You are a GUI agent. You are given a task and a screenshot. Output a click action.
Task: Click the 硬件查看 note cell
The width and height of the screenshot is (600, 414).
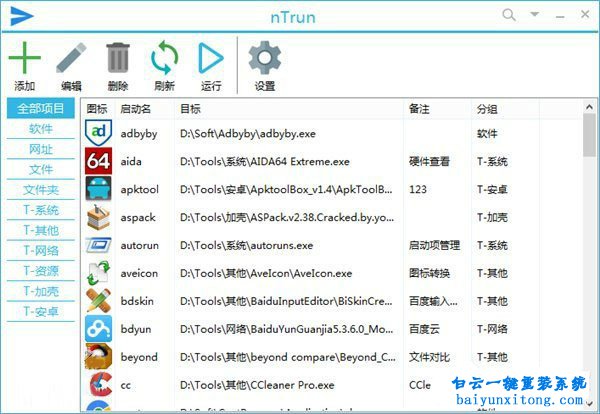coord(429,161)
